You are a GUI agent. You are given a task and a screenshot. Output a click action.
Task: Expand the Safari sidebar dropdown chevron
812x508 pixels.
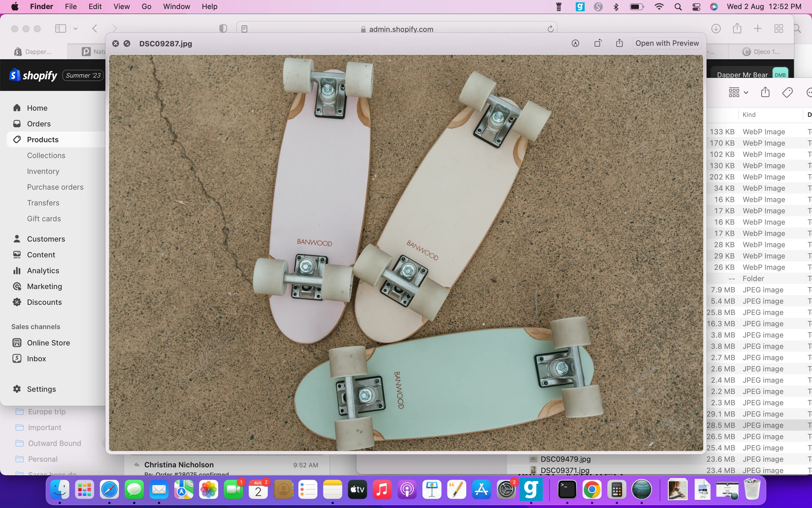coord(76,29)
